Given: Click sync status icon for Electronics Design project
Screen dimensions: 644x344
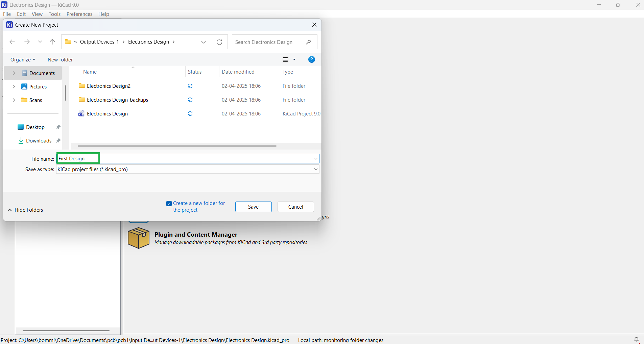Looking at the screenshot, I should point(190,114).
